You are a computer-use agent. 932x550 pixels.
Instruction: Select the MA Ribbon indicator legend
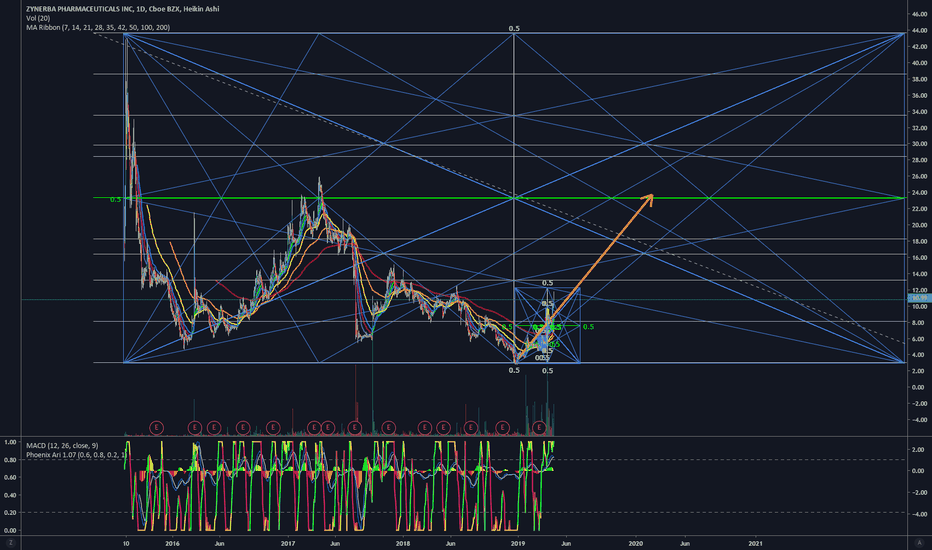point(97,27)
